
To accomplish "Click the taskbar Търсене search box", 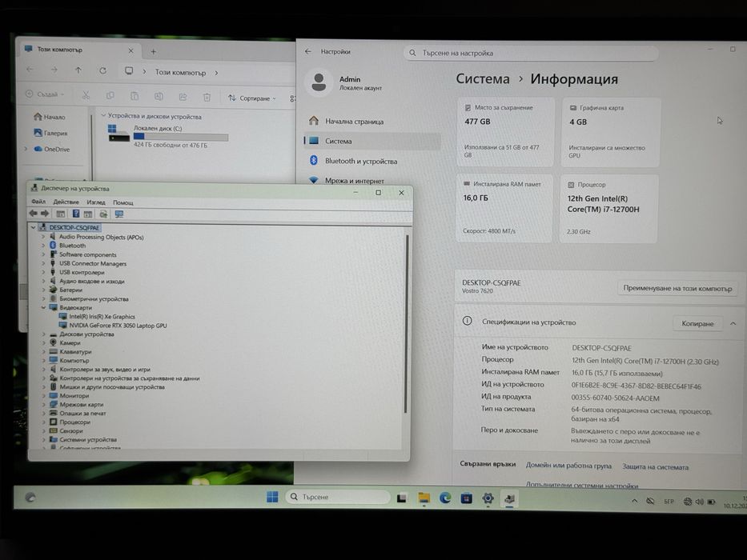I will click(338, 497).
